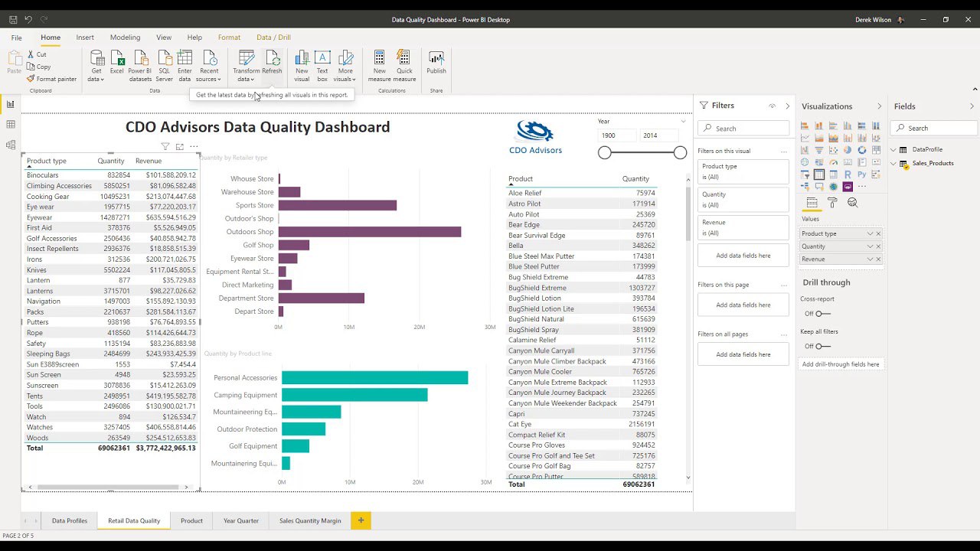980x551 pixels.
Task: Click the Cut button
Action: point(37,54)
